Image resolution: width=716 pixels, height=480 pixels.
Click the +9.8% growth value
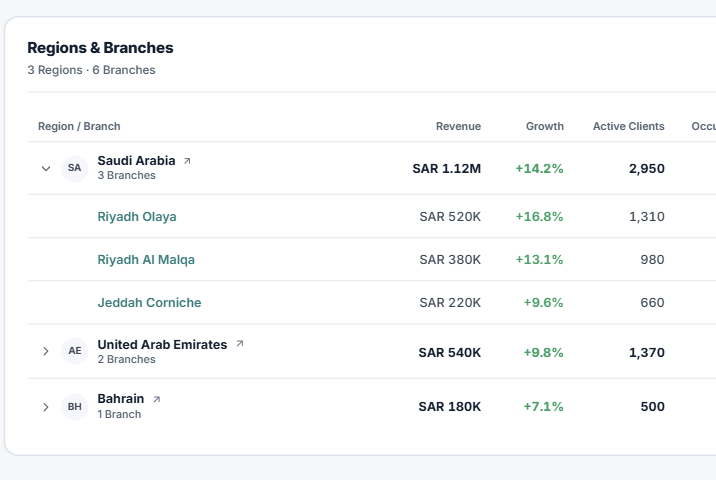[543, 353]
